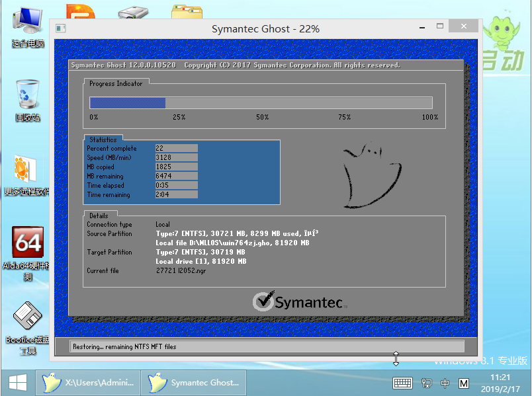Select the Symantec Ghost taskbar button
This screenshot has width=532, height=396.
pyautogui.click(x=196, y=382)
